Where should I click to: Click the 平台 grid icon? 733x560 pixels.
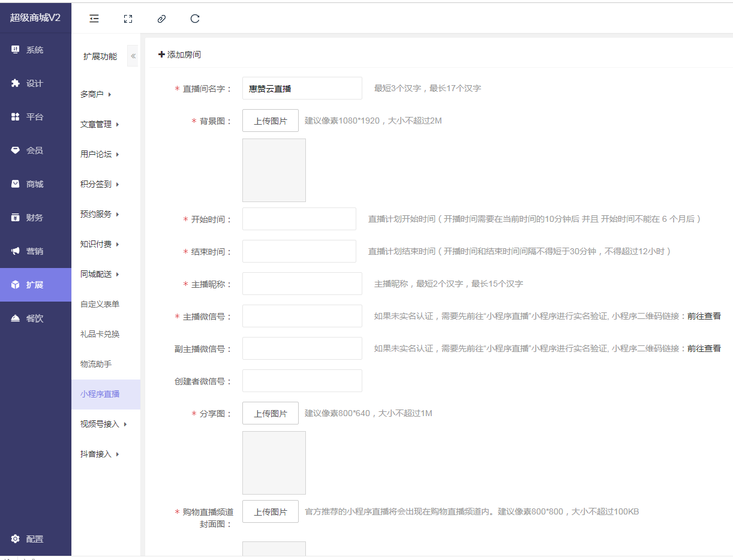tap(16, 117)
